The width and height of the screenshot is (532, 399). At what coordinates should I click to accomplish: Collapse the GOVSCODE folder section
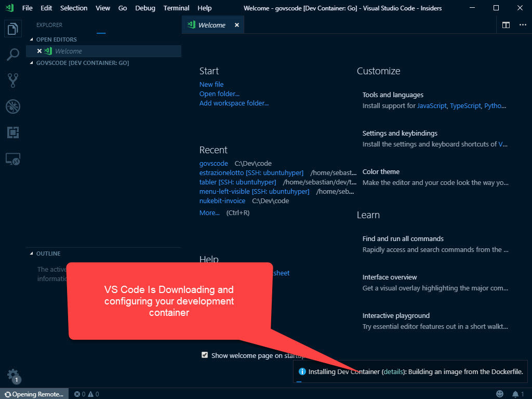pos(32,63)
